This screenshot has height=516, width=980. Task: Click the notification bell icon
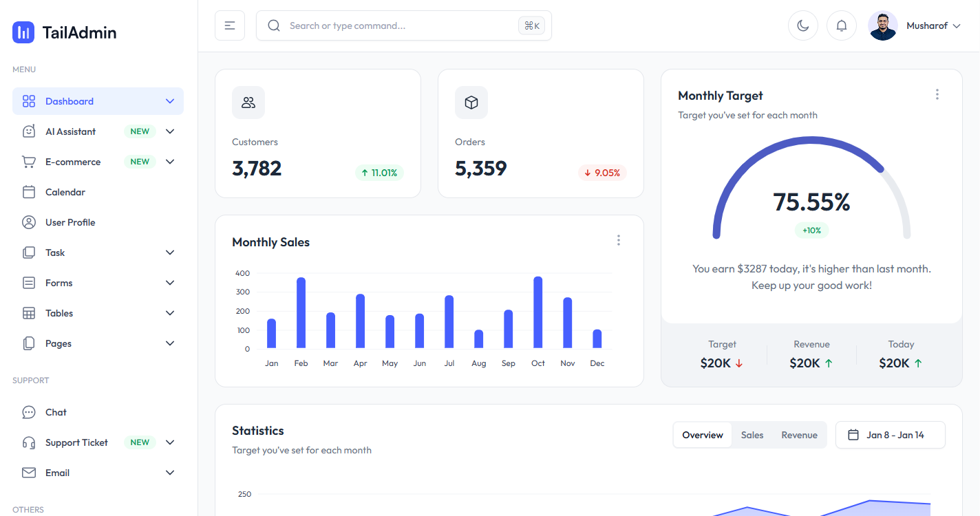tap(841, 25)
